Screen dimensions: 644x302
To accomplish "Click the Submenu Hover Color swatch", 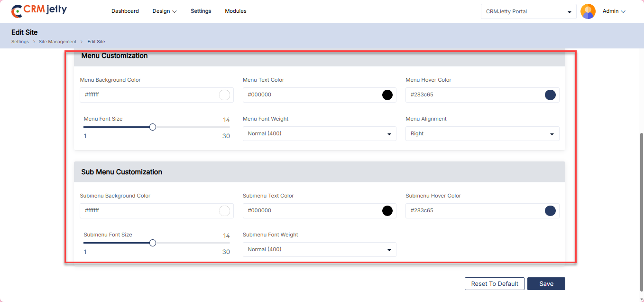I will click(550, 211).
